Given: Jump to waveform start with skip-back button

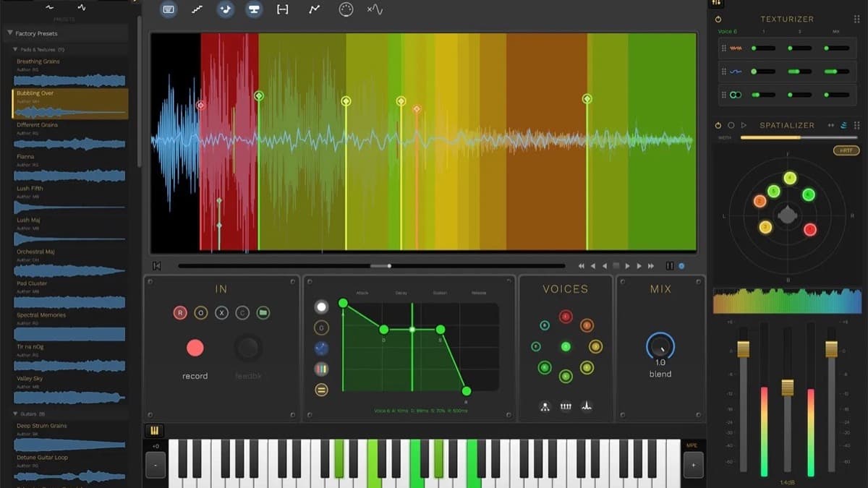Looking at the screenshot, I should [x=156, y=266].
